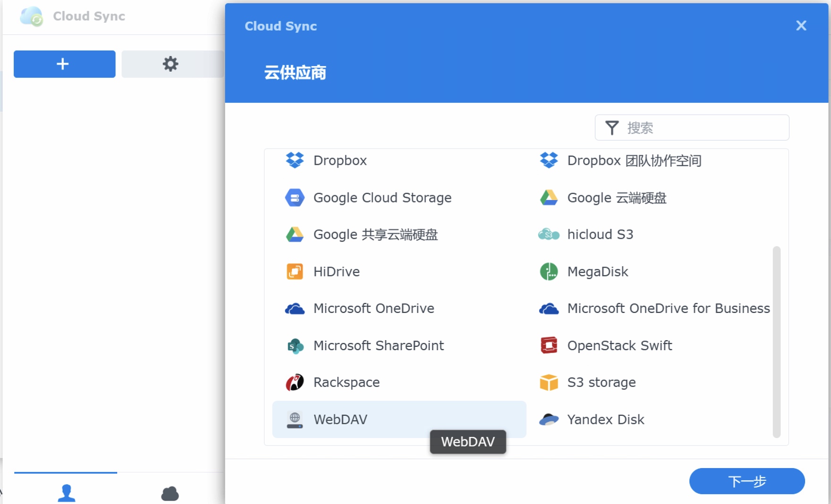This screenshot has width=831, height=504.
Task: Select Google 共享云端硬盘 icon
Action: [x=295, y=235]
